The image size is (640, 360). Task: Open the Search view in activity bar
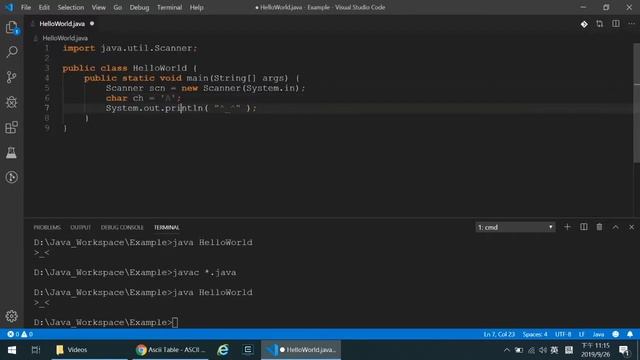tap(12, 52)
